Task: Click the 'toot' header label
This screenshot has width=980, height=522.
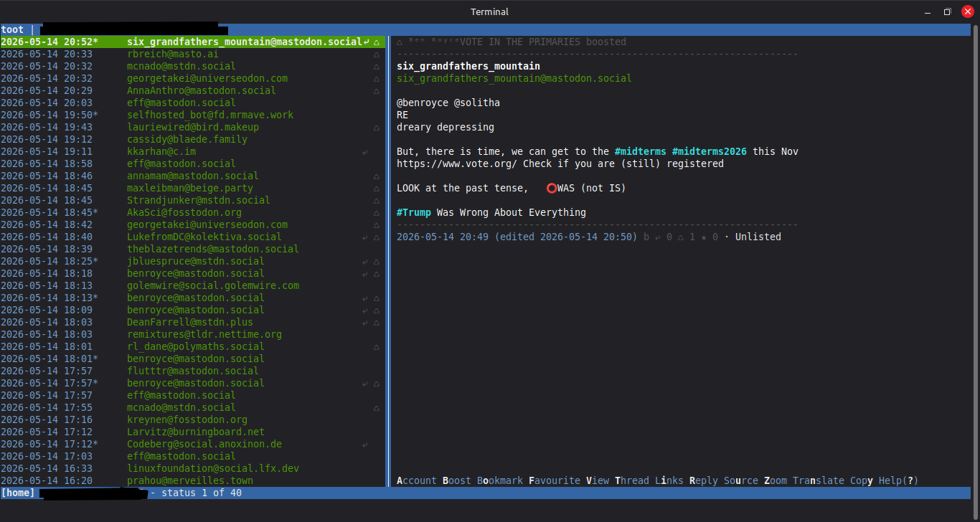Action: pos(12,29)
